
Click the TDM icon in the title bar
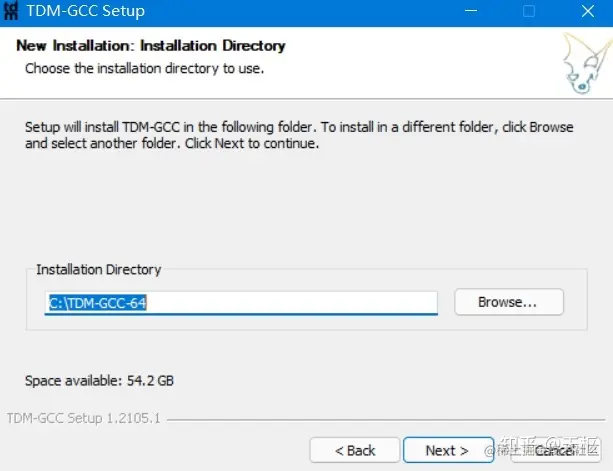(x=11, y=11)
